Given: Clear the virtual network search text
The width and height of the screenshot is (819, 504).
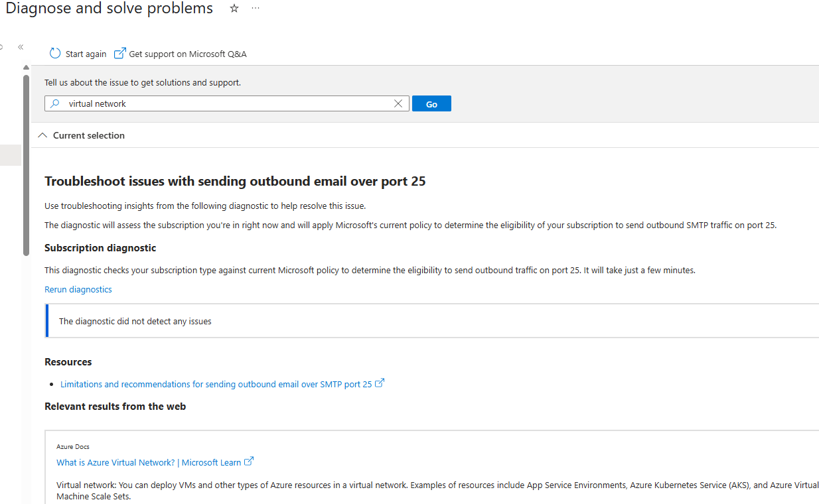Looking at the screenshot, I should (398, 103).
